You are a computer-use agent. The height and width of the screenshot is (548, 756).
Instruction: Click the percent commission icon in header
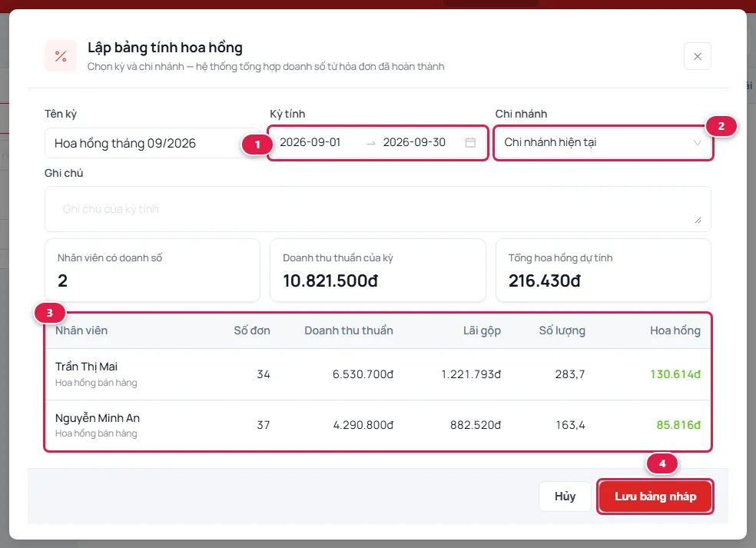click(x=61, y=56)
